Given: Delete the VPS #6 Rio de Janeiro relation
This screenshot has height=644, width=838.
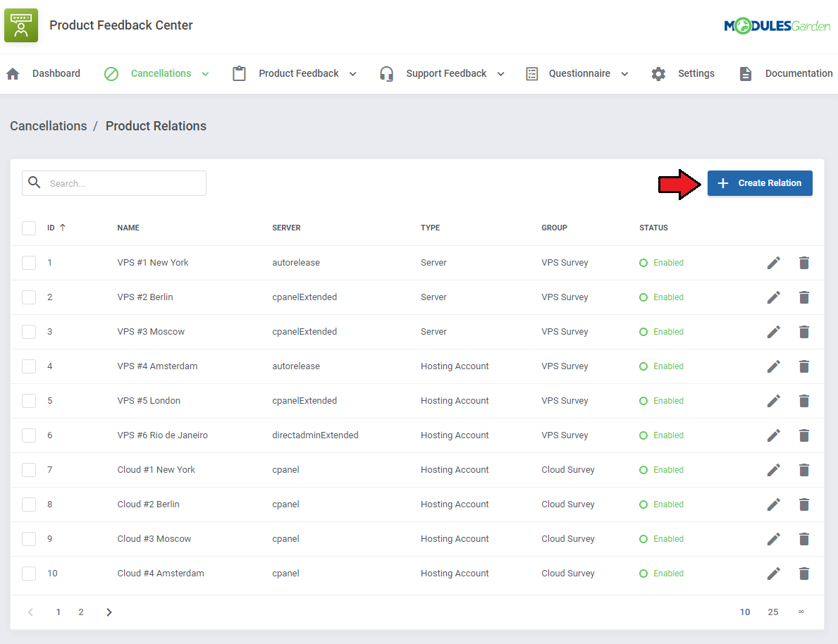Looking at the screenshot, I should pos(803,435).
